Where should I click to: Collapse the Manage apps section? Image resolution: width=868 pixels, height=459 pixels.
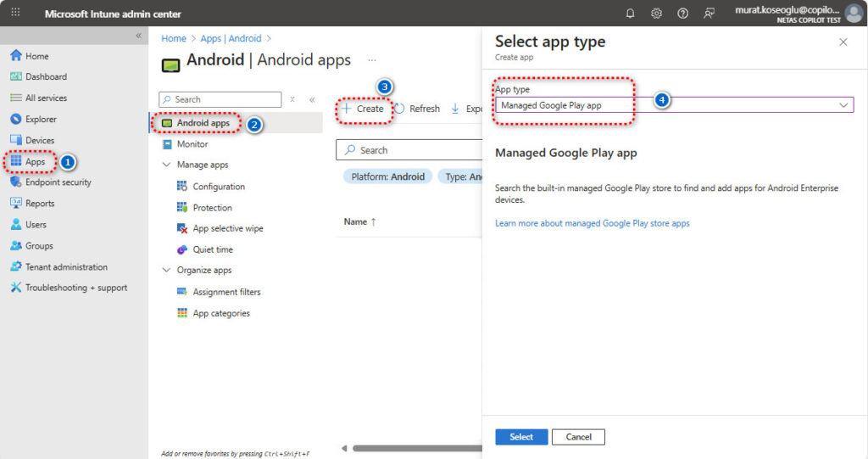pos(166,165)
